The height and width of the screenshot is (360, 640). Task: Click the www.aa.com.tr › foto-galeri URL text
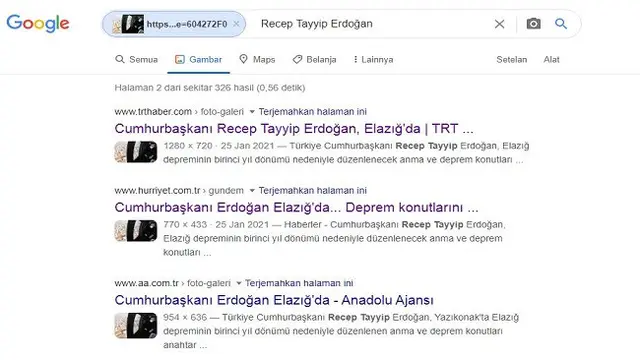[173, 283]
